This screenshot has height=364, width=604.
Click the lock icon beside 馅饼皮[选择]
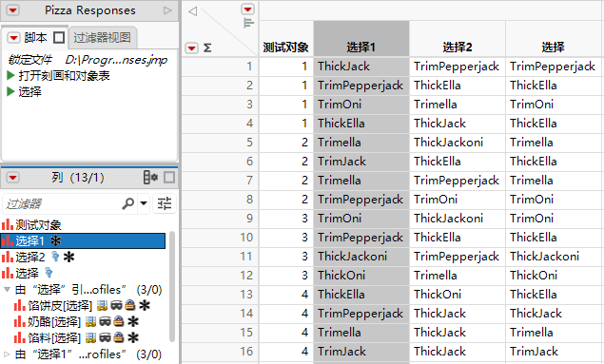click(x=130, y=305)
